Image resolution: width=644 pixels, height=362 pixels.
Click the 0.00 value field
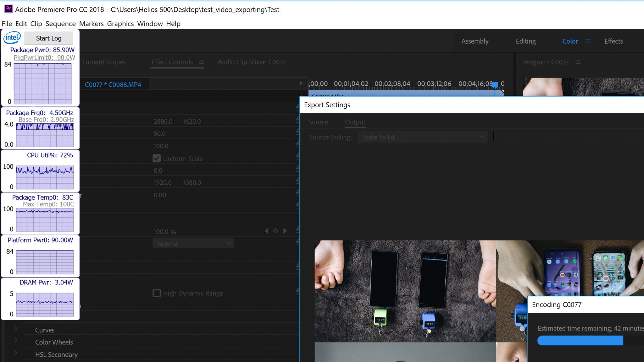point(160,195)
